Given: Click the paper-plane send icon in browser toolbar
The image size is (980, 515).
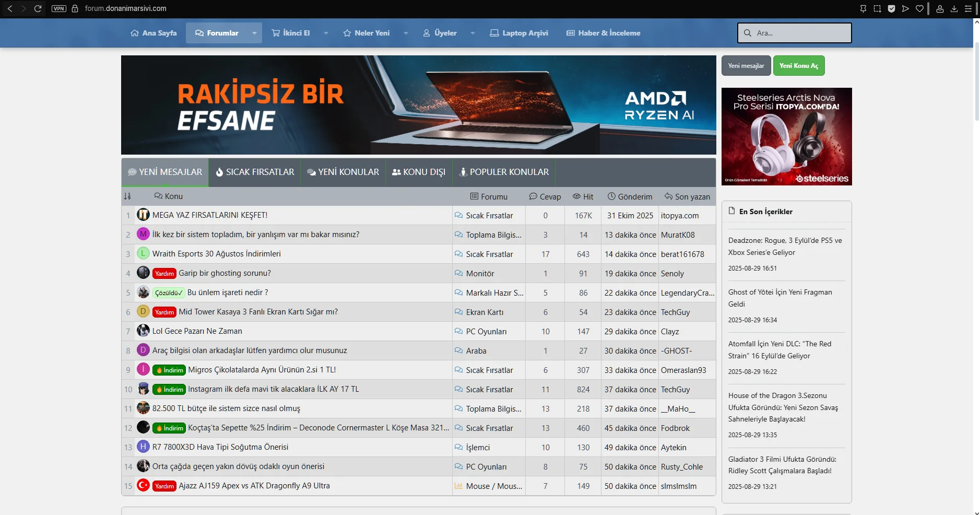Looking at the screenshot, I should (x=905, y=8).
